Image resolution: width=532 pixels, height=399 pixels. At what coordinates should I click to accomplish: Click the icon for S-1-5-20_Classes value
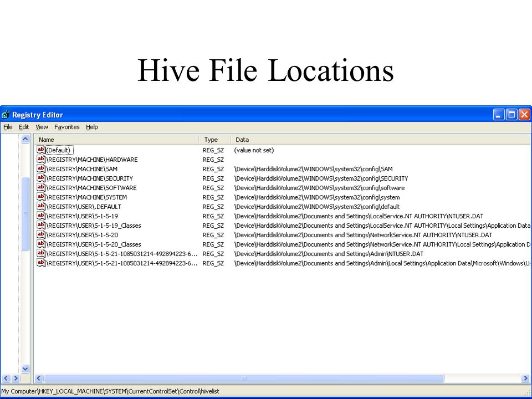(x=40, y=244)
